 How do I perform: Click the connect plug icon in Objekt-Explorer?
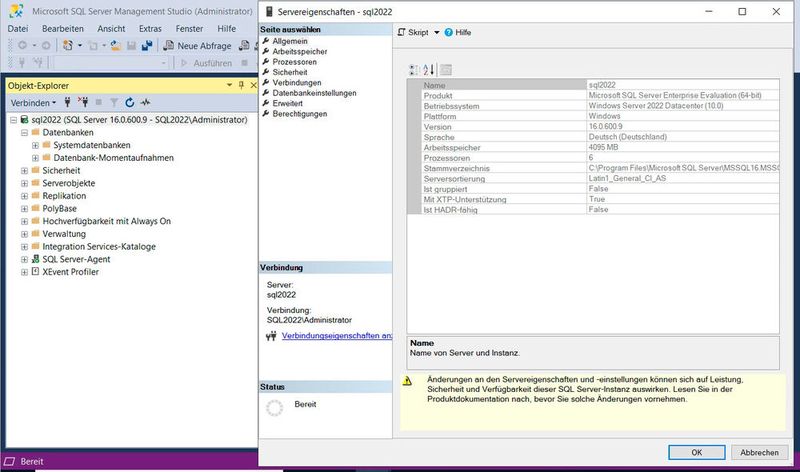(67, 103)
